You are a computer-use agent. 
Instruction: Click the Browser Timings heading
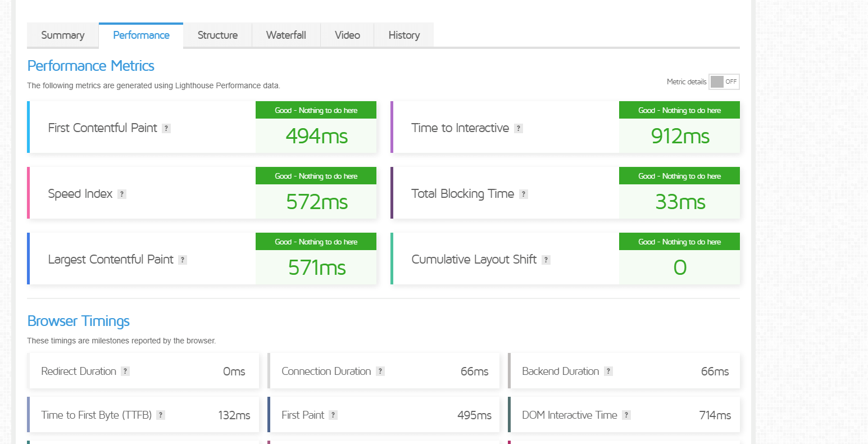[79, 321]
